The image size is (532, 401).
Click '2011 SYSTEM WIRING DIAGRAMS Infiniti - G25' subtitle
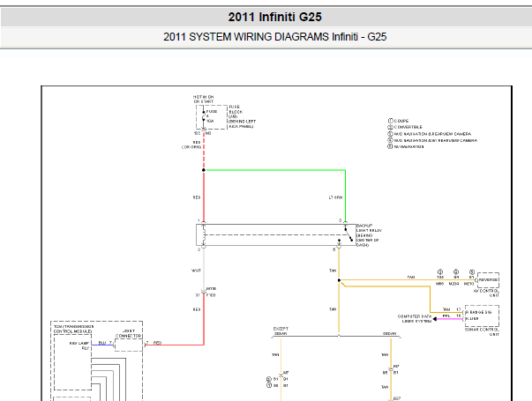tap(274, 37)
